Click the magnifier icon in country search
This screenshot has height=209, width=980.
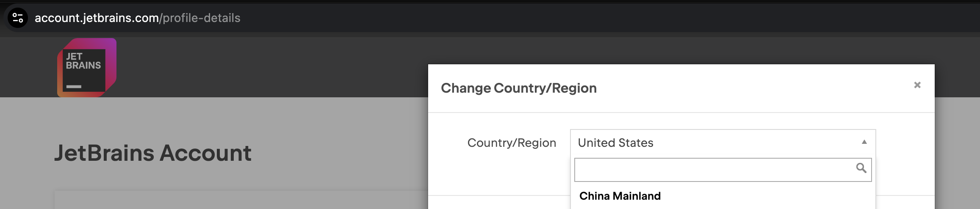[861, 168]
